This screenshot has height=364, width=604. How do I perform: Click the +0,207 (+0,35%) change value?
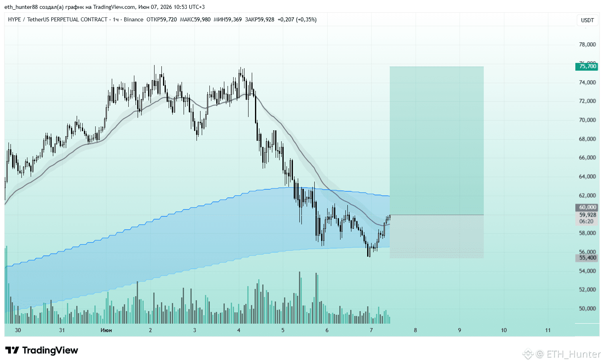[297, 19]
